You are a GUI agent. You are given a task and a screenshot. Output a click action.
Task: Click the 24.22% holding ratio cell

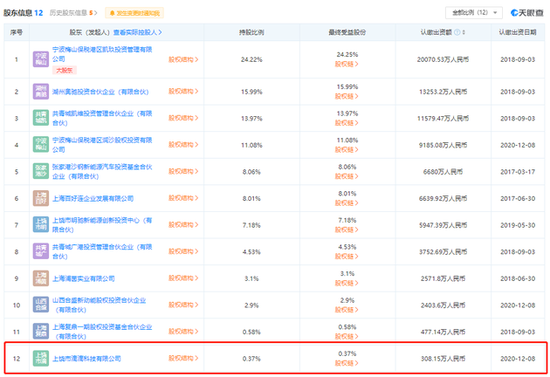[x=251, y=60]
